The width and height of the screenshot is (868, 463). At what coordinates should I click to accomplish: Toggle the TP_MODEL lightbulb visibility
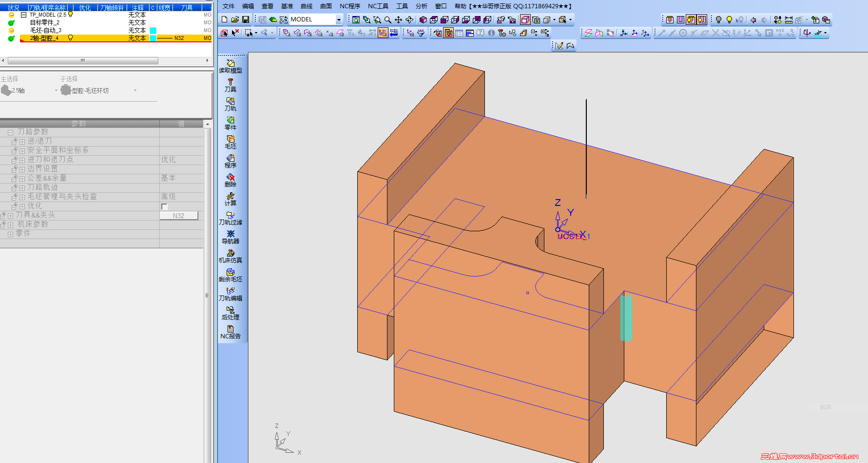[70, 15]
